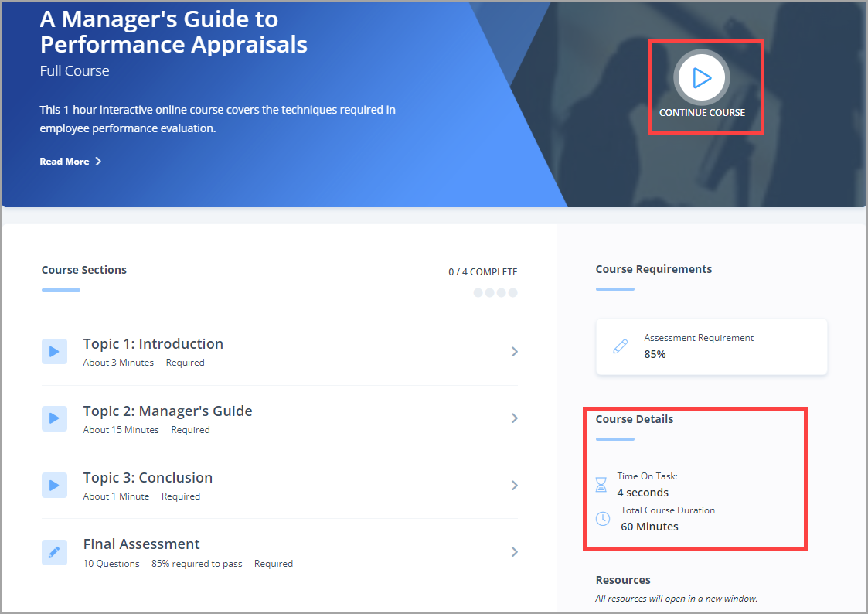Expand Topic 2 Manager's Guide chevron
The image size is (868, 614).
click(x=515, y=418)
